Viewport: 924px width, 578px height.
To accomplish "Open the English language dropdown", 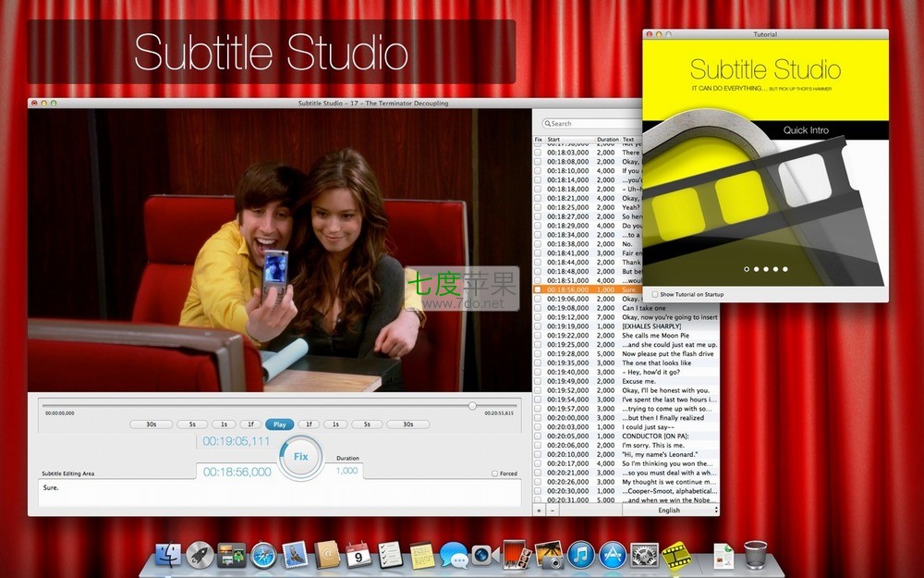I will 671,510.
